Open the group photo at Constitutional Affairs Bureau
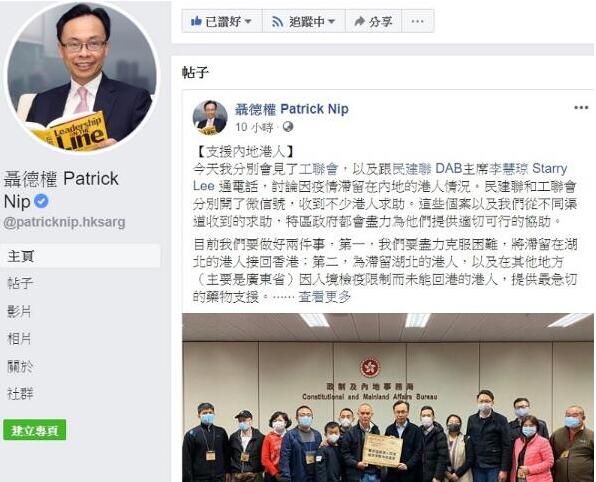 [x=388, y=398]
